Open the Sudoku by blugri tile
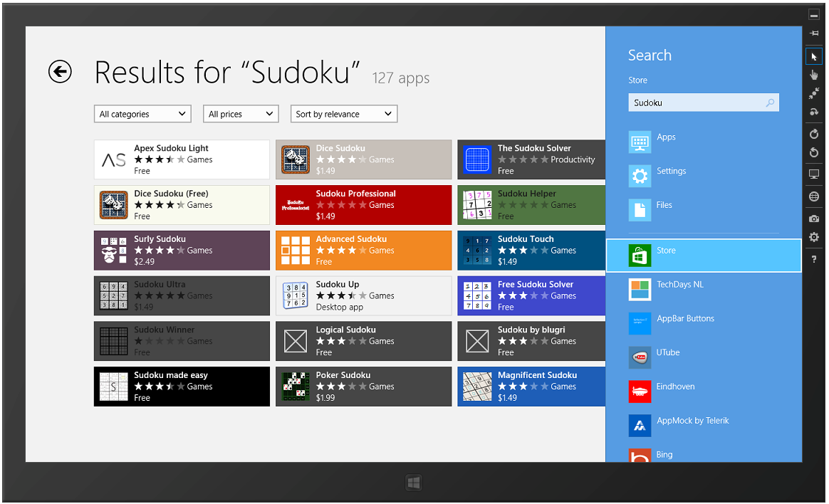Viewport: 829px width, 504px height. (531, 341)
